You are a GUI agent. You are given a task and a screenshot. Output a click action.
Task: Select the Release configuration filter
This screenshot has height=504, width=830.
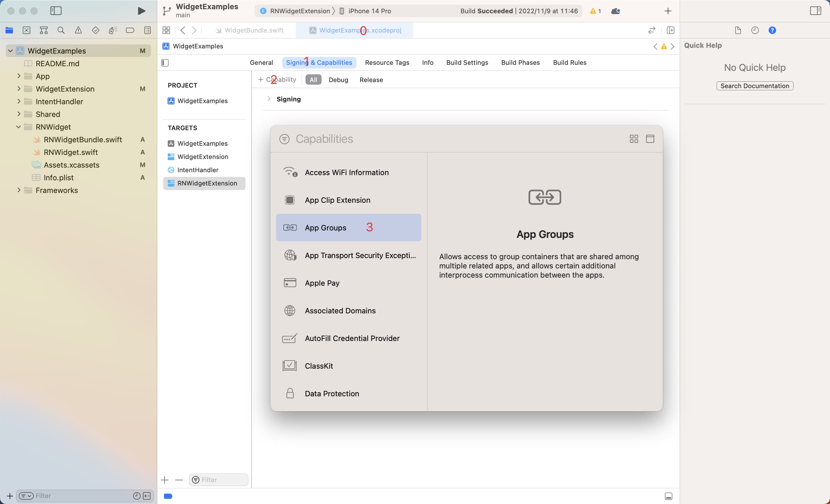(371, 80)
